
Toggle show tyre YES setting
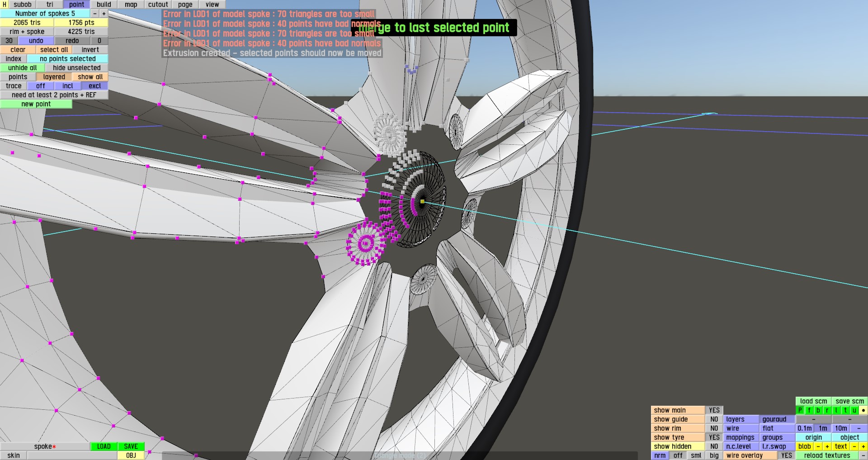714,437
